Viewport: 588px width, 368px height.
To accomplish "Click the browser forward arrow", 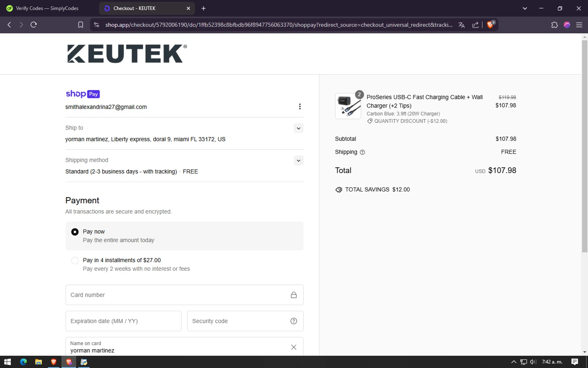I will point(21,25).
